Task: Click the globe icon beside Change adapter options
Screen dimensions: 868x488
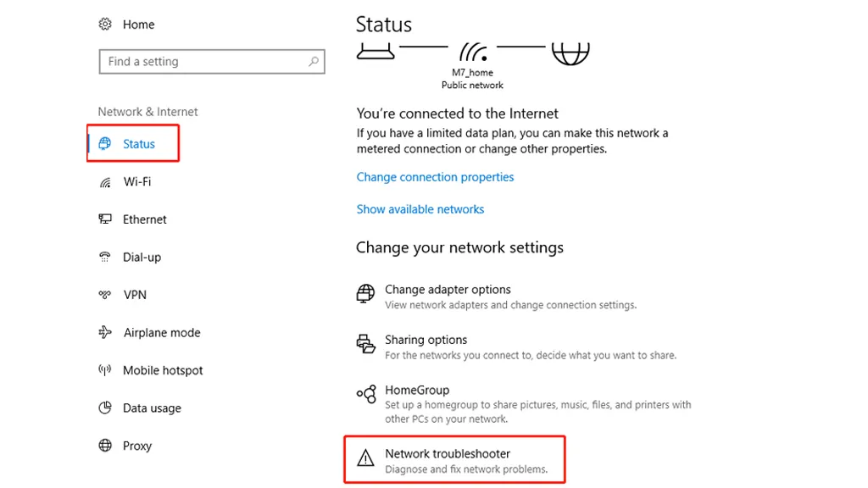Action: click(365, 294)
